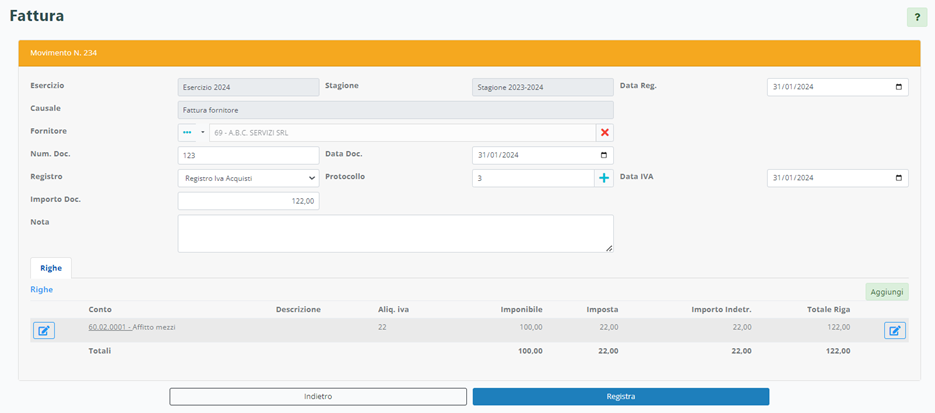Edit the row using the right pencil icon
935x413 pixels.
pos(894,330)
